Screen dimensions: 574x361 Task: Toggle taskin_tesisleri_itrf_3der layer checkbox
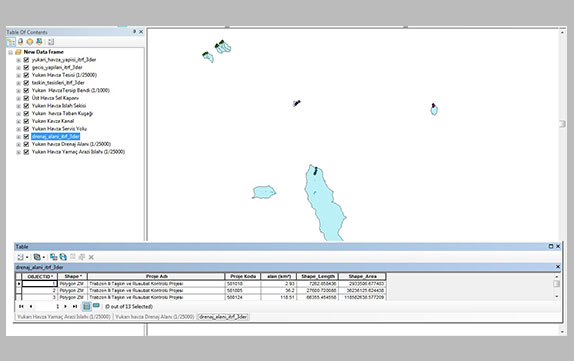(x=26, y=83)
